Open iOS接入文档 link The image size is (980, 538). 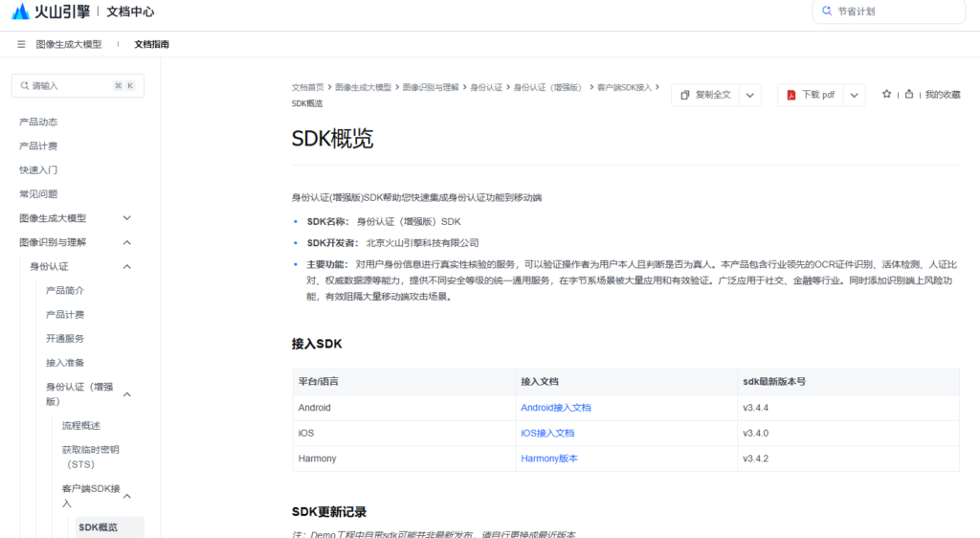(x=547, y=433)
